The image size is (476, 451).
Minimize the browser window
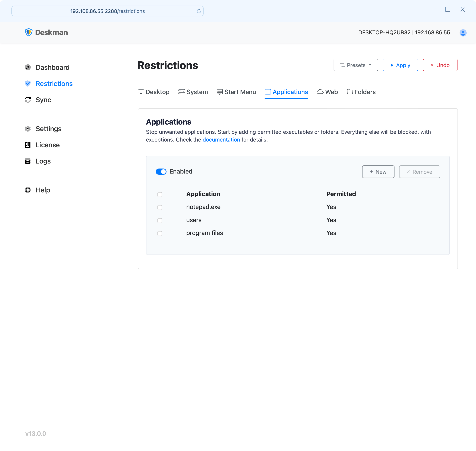click(433, 9)
